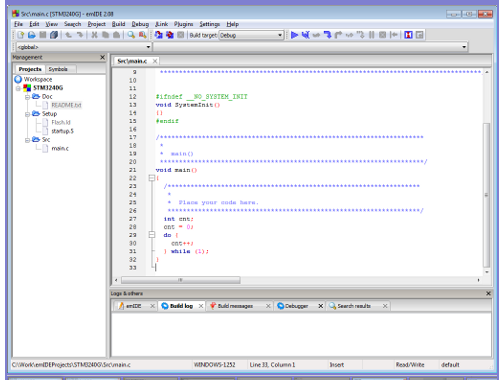
Task: Click the Find magnifier icon
Action: (131, 35)
